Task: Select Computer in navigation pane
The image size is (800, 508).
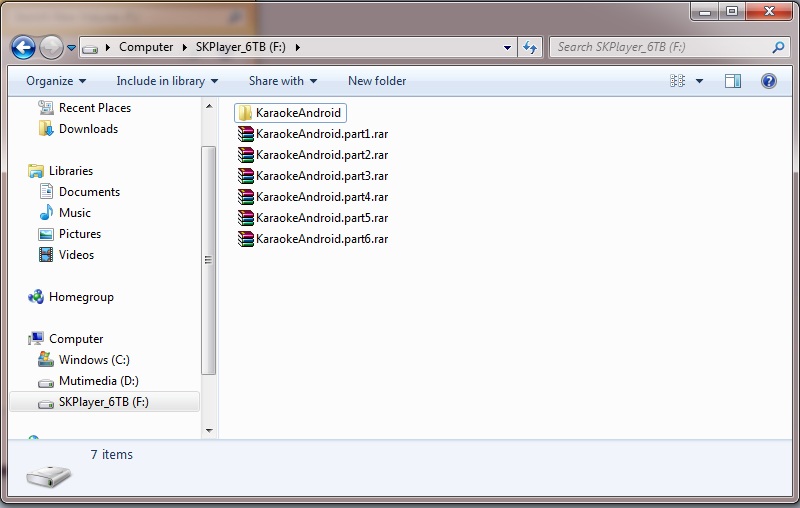Action: pos(76,339)
